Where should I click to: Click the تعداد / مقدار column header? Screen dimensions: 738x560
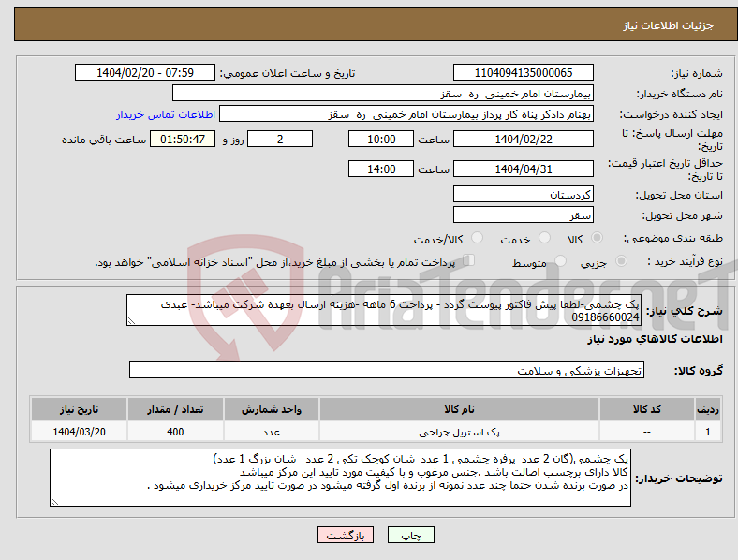click(x=175, y=409)
